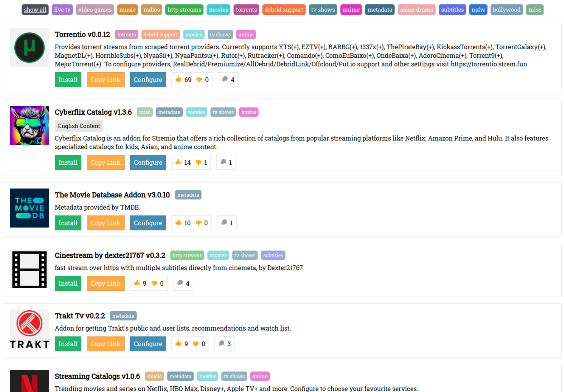The width and height of the screenshot is (564, 392).
Task: Filter by 'asian drama' category tag
Action: pyautogui.click(x=416, y=10)
